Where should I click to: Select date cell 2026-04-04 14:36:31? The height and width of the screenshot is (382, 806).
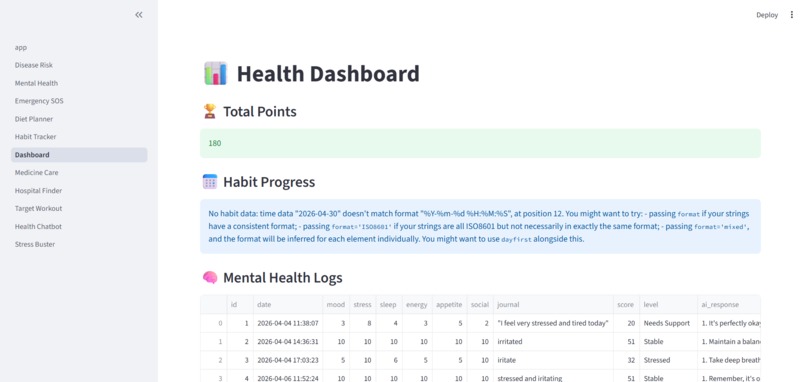pyautogui.click(x=288, y=342)
